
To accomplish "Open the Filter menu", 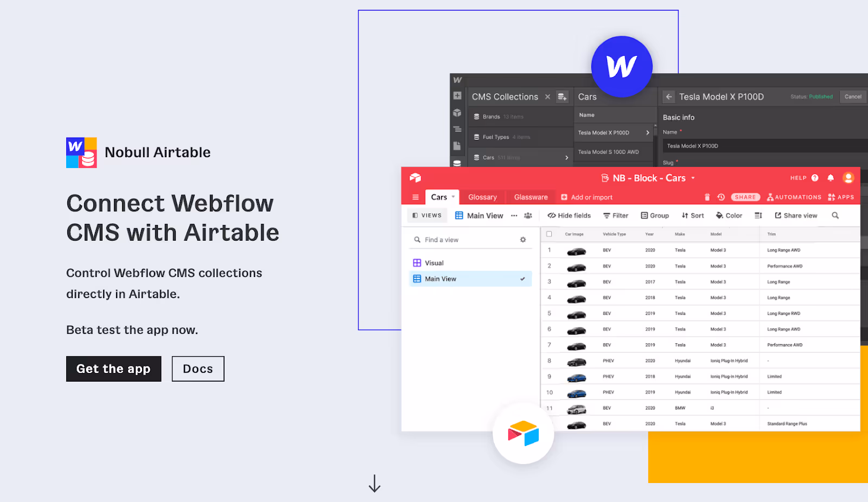I will (616, 216).
